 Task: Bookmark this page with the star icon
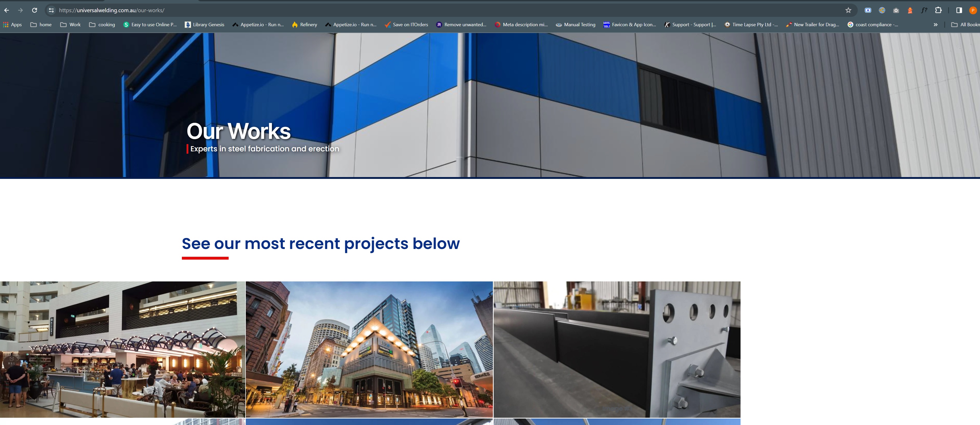848,10
